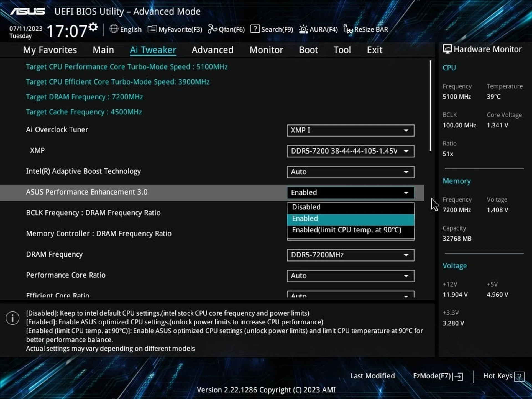Click the settings list scrollbar
The height and width of the screenshot is (399, 532).
click(x=431, y=106)
